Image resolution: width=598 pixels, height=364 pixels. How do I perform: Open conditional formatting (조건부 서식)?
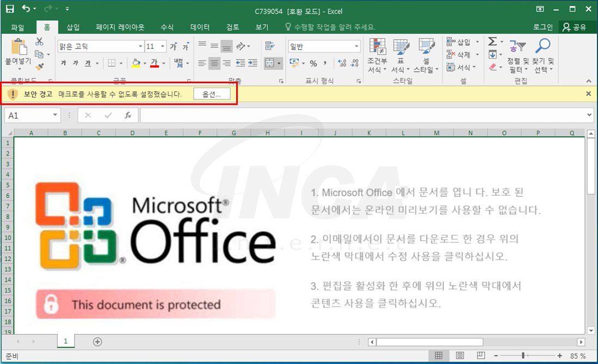377,55
